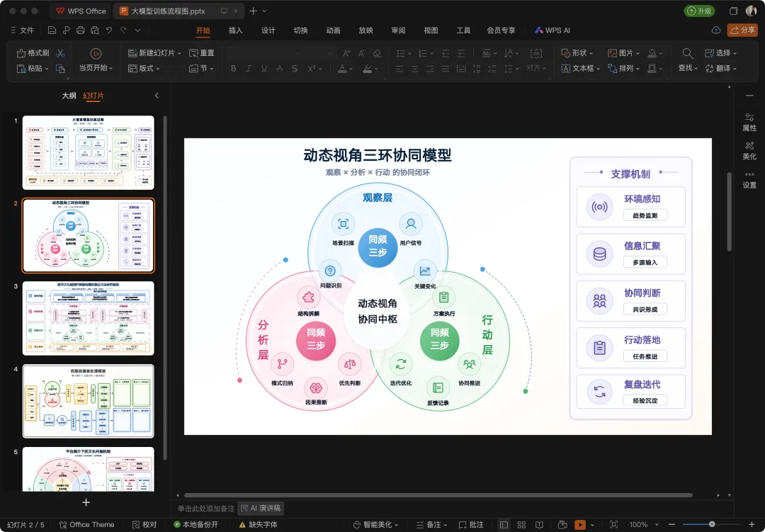The height and width of the screenshot is (532, 765).
Task: Click the 校对 proofing status icon
Action: 144,525
